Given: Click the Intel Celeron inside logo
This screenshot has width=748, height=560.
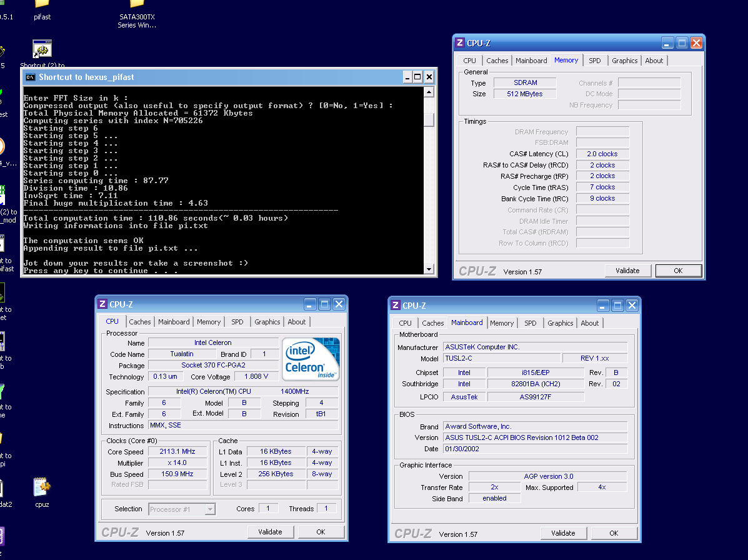Looking at the screenshot, I should click(x=311, y=359).
